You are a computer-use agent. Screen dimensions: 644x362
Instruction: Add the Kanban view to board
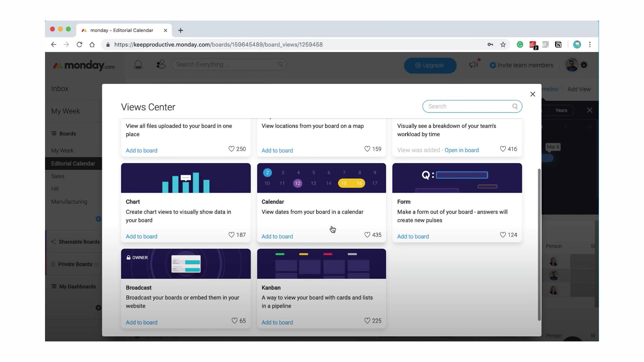tap(277, 322)
